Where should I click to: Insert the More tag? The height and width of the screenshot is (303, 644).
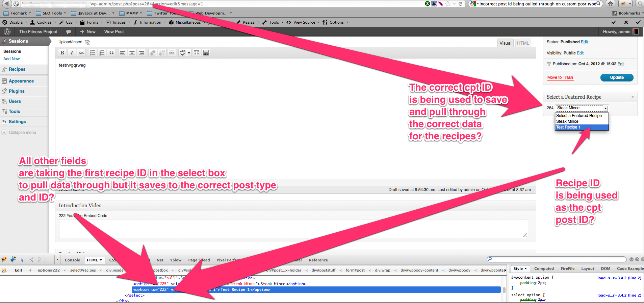(172, 53)
